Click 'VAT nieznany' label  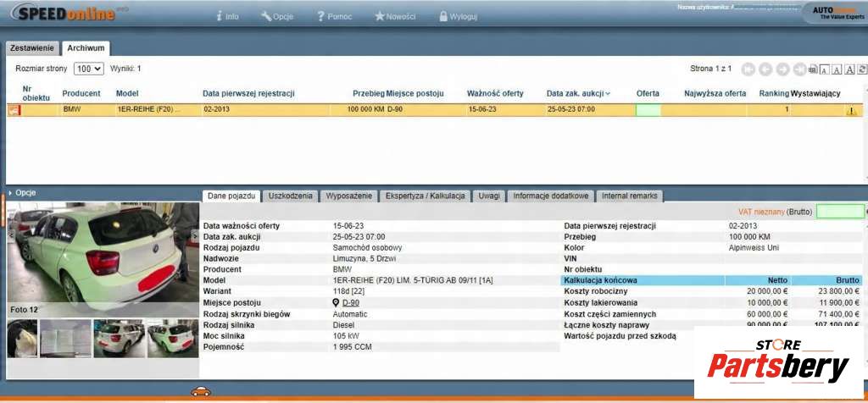(x=762, y=212)
